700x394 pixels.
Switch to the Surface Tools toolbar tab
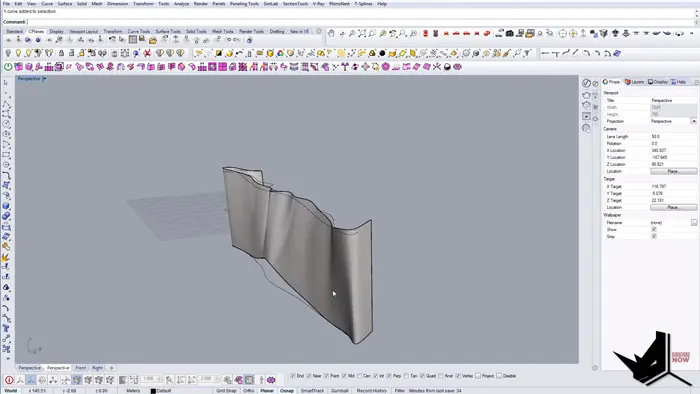(168, 31)
